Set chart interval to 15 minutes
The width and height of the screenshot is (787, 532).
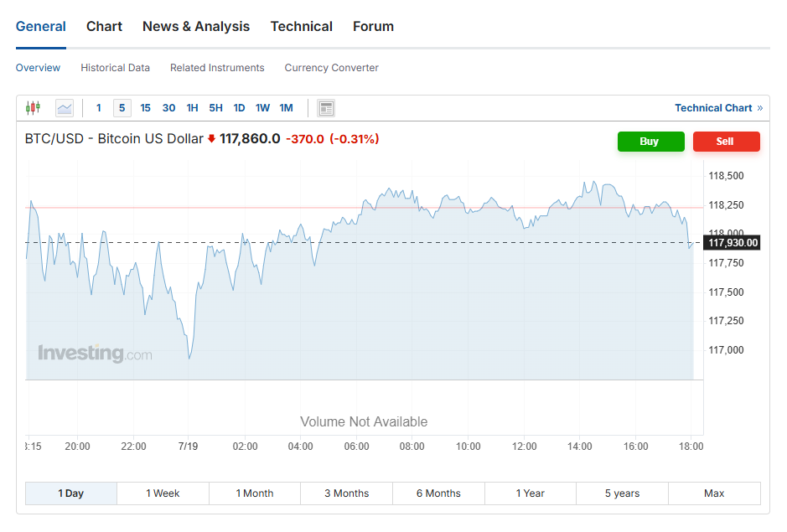(146, 108)
